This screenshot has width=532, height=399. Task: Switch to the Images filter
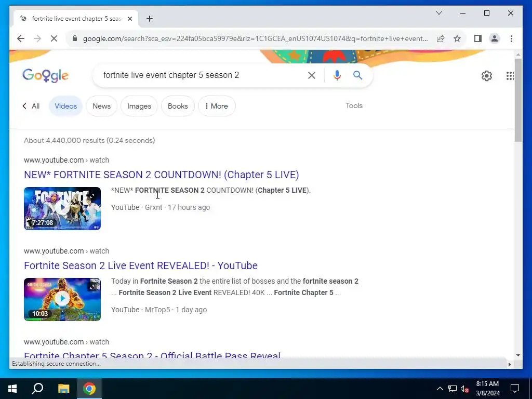139,106
